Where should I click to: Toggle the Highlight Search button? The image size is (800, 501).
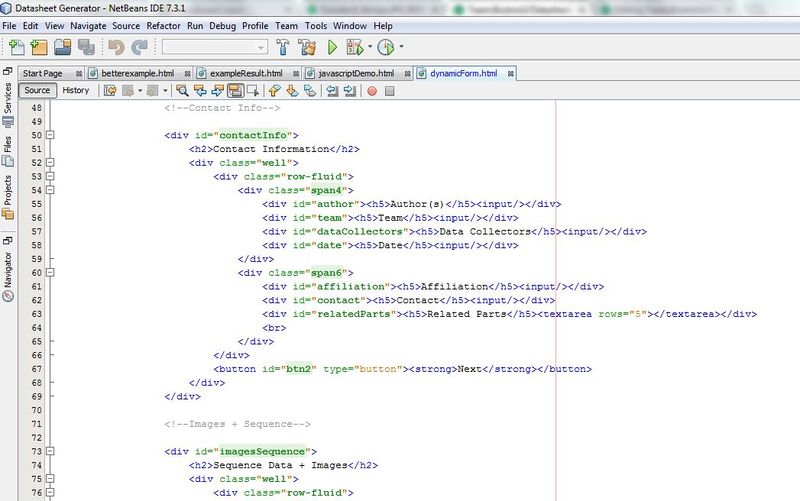pos(234,91)
